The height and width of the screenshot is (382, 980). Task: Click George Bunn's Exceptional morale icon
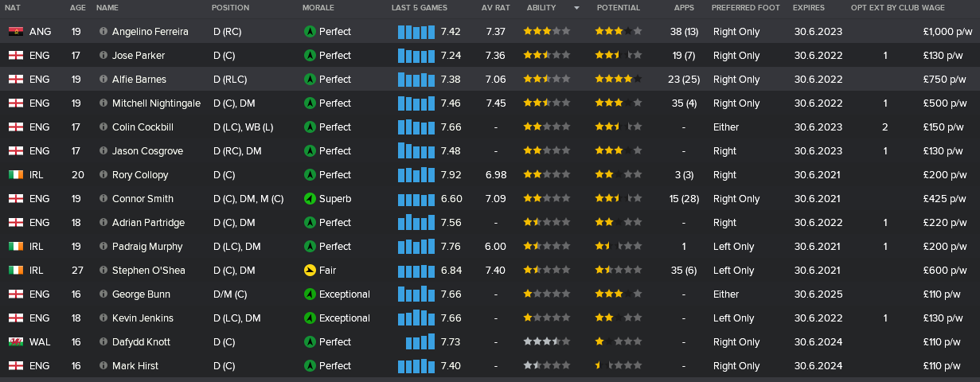click(310, 294)
